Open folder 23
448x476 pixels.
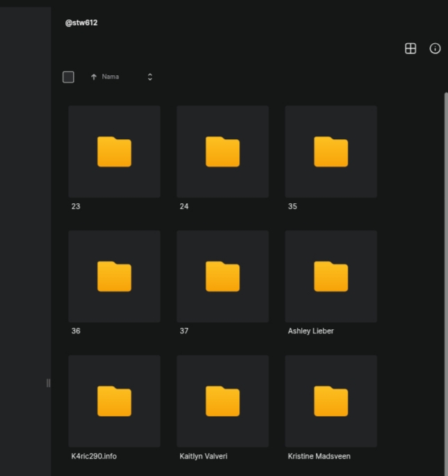(114, 152)
